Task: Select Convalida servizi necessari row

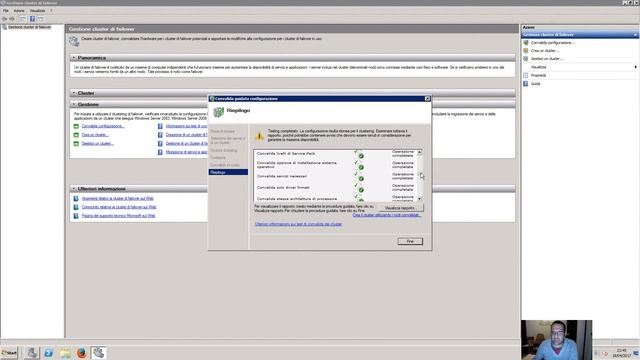Action: [x=335, y=176]
